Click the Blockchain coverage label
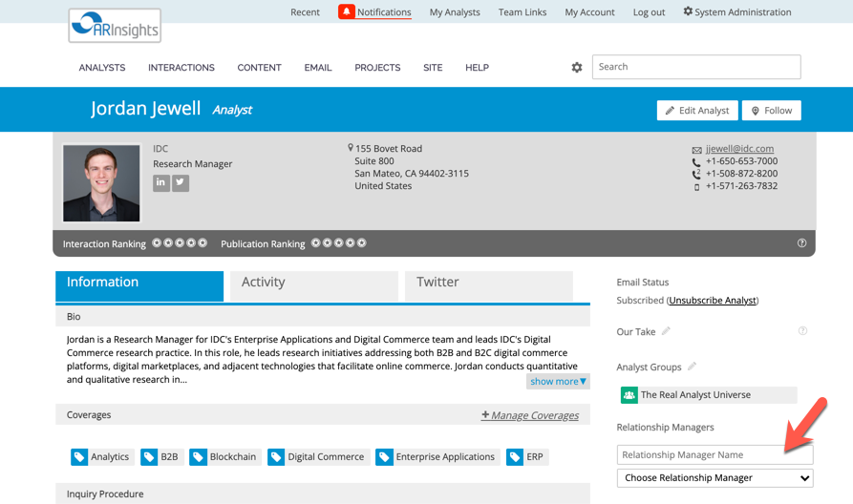This screenshot has width=853, height=504. point(233,456)
